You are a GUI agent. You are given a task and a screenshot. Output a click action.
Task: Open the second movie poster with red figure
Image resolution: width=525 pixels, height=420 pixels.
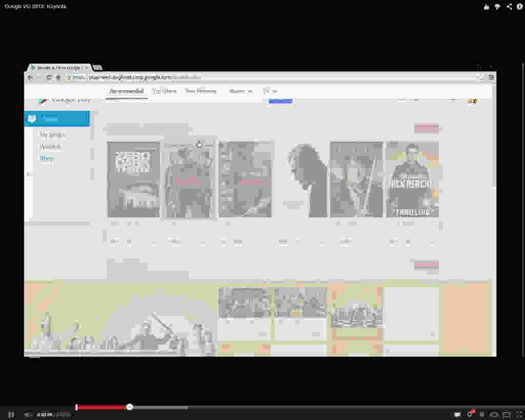(189, 179)
